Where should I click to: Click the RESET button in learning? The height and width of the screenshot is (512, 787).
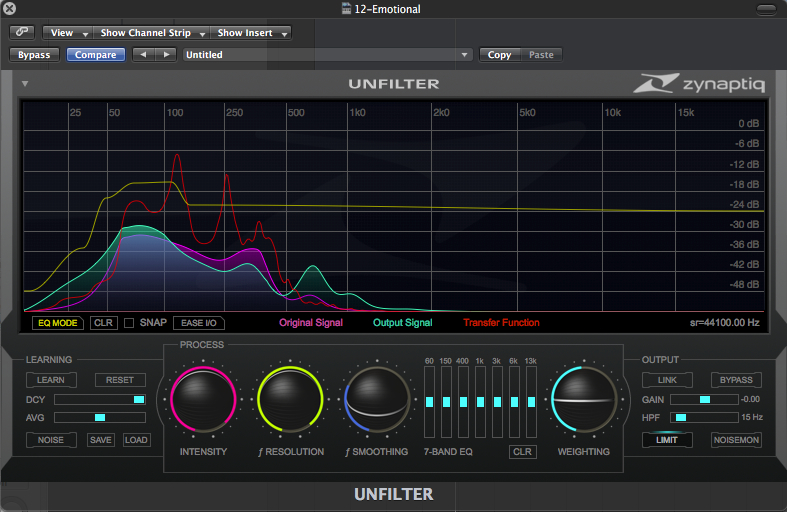120,380
